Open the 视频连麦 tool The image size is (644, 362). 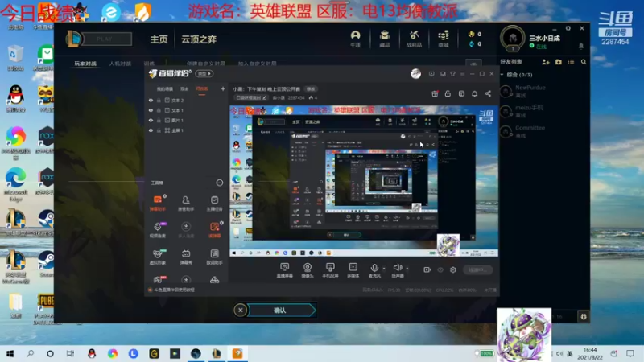point(157,230)
